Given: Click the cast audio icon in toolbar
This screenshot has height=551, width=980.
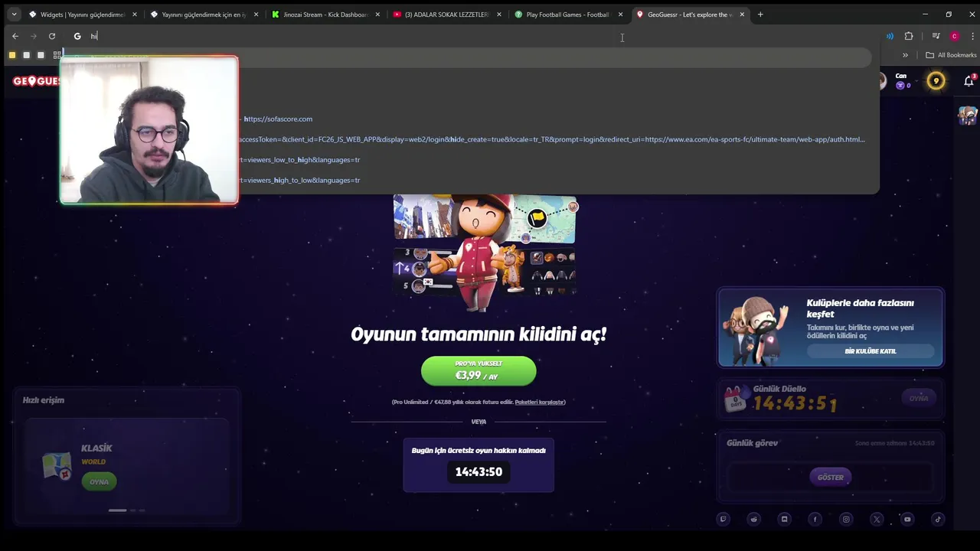Looking at the screenshot, I should pos(890,36).
